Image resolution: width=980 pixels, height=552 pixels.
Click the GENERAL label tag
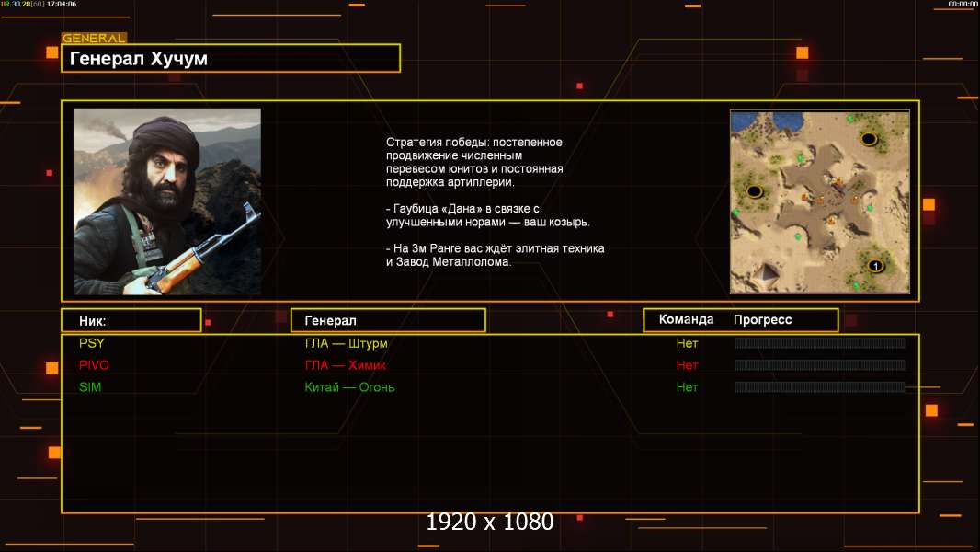click(x=95, y=38)
